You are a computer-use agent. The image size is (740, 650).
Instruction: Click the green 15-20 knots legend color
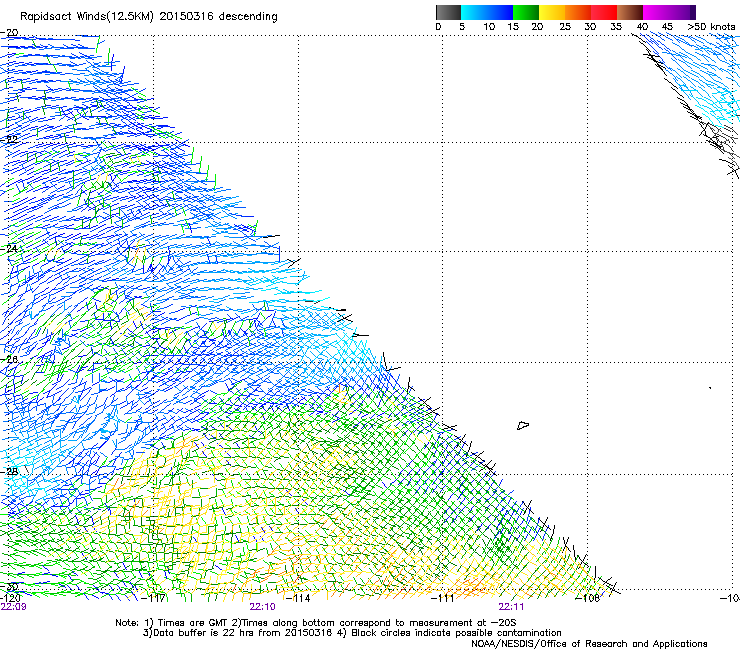tap(526, 12)
